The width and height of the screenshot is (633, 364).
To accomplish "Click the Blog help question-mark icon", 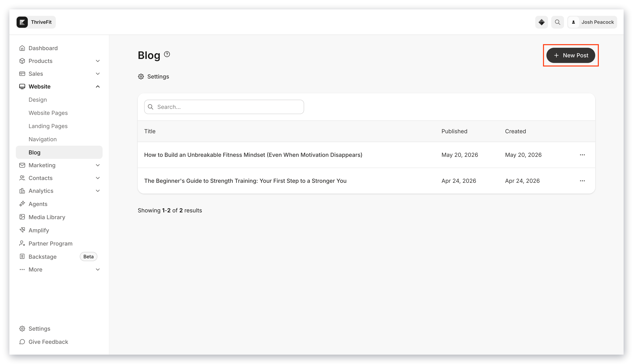I will pos(167,54).
